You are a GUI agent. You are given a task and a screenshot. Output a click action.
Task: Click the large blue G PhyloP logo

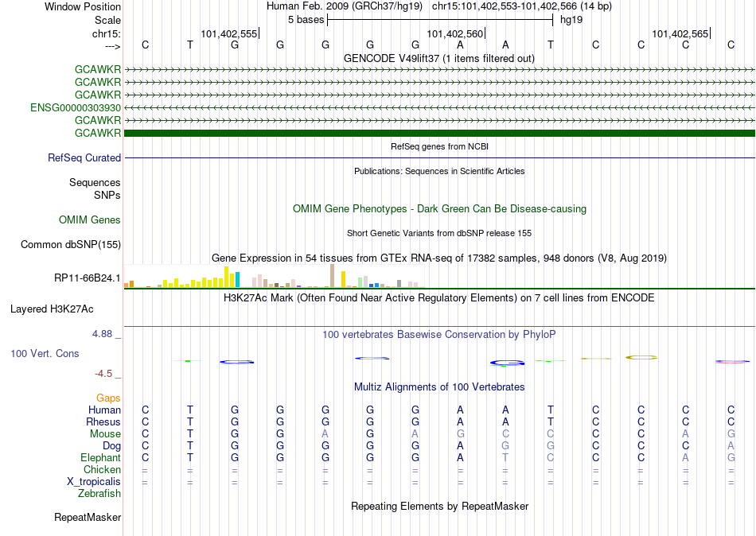(507, 363)
